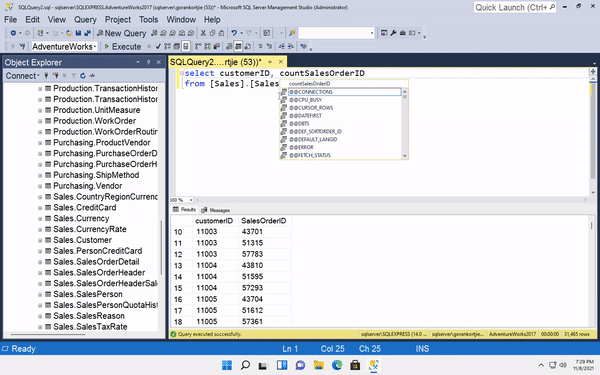Expand the Production.WorkOrder table node

(x=40, y=121)
